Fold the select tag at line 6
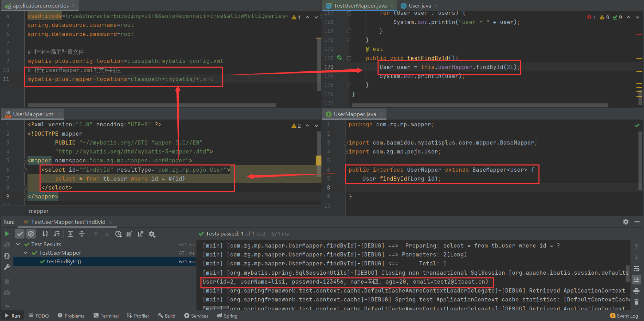The width and height of the screenshot is (644, 321). click(x=25, y=170)
